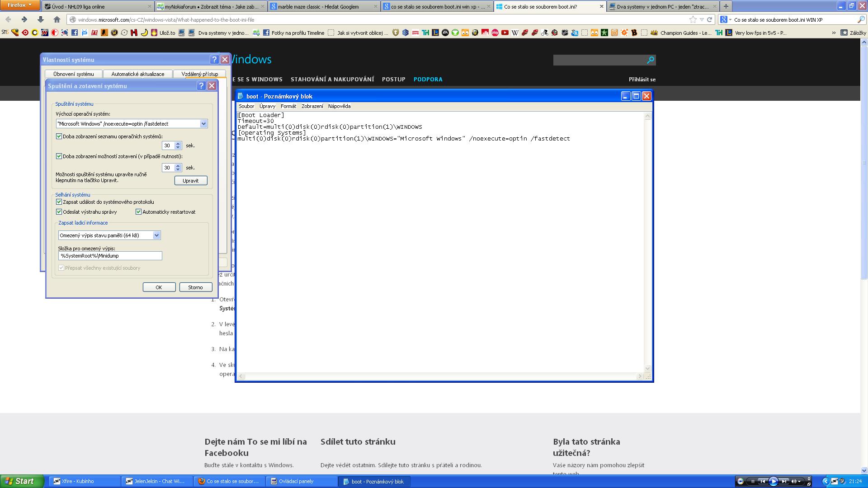Click the Upravit button

pos(190,181)
